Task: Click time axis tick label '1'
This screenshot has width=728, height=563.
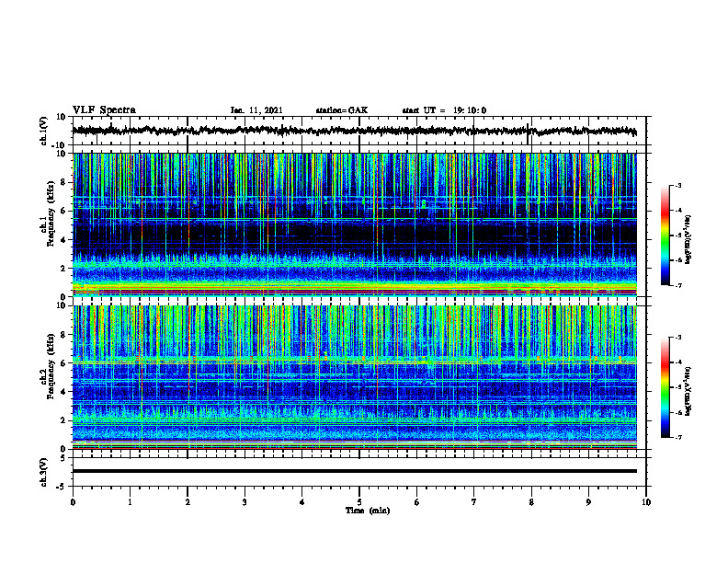Action: click(x=130, y=502)
